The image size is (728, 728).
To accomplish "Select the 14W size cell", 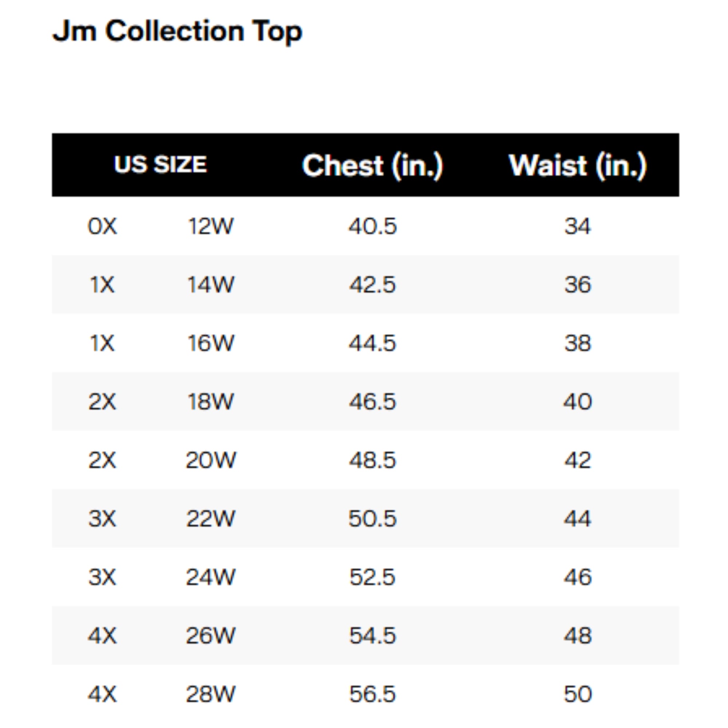I will (x=211, y=285).
